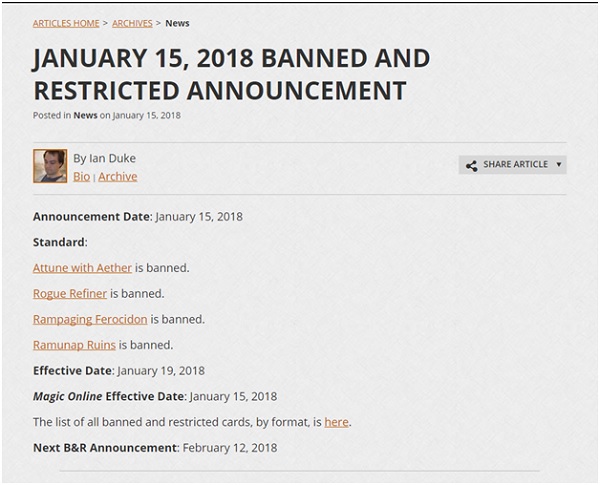Open the Ramunap Ruins card link
Screen dimensions: 600x485
coord(74,345)
